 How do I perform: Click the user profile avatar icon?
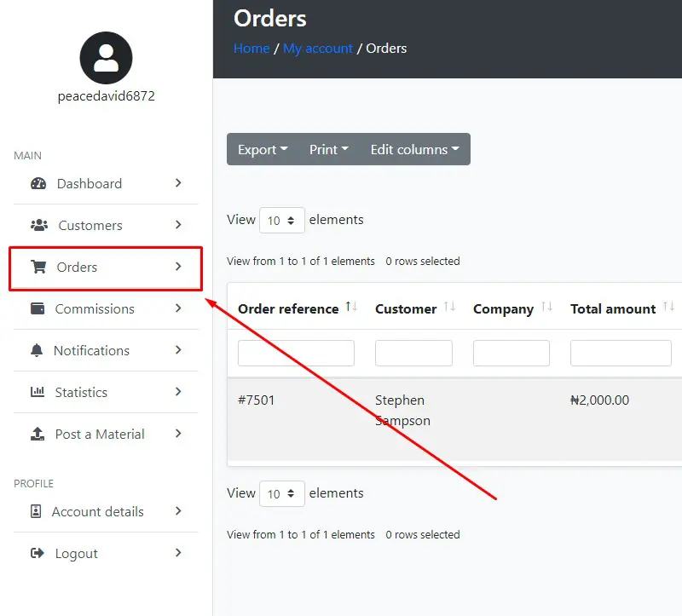106,58
